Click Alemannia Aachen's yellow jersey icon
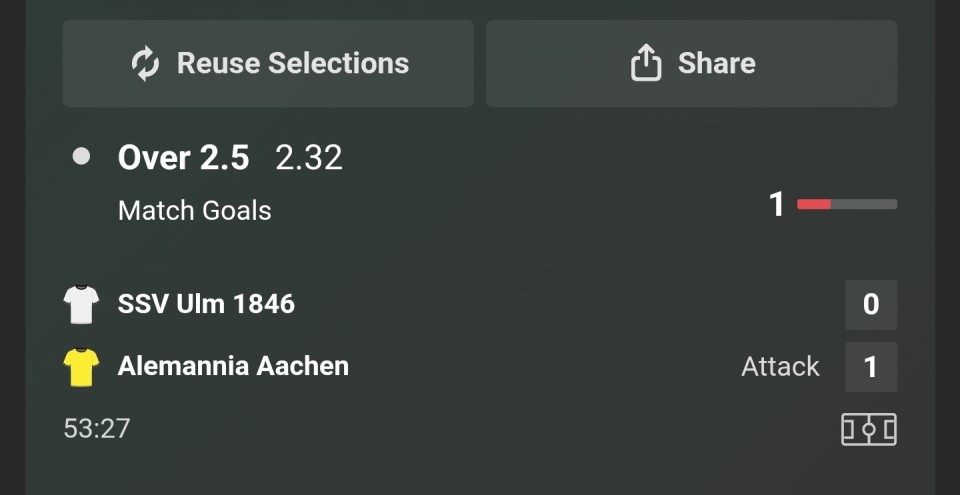Viewport: 960px width, 495px height. pos(82,367)
